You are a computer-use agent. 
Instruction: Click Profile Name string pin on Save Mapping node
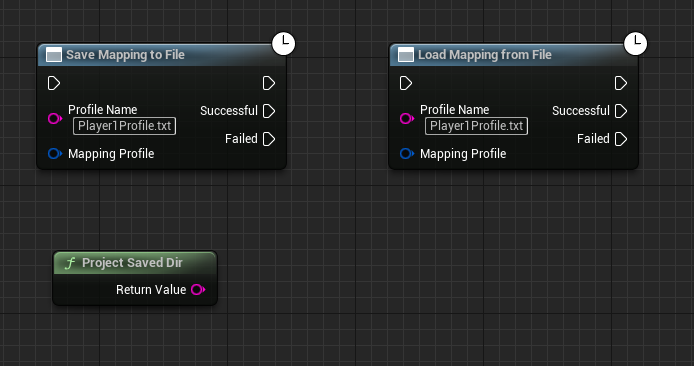pos(55,119)
